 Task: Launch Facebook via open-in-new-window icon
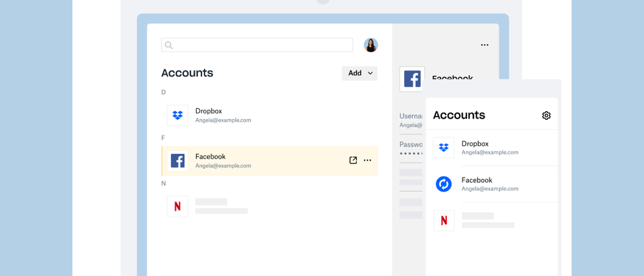353,160
